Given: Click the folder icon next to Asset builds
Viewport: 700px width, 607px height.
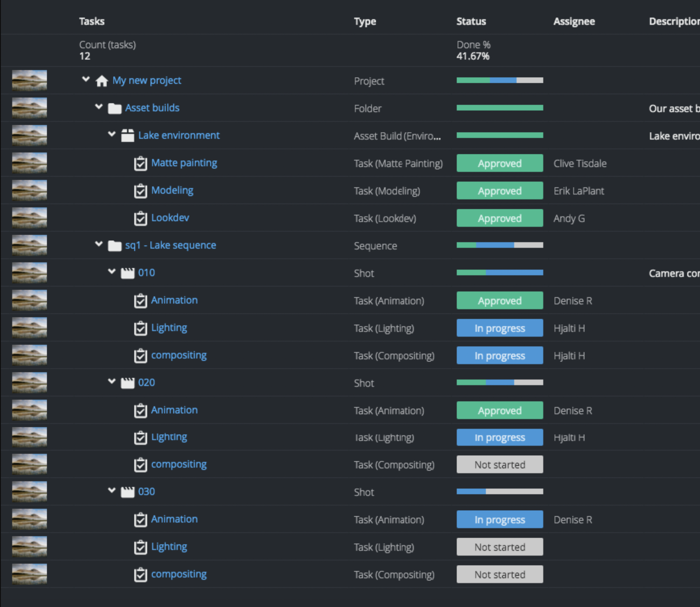Looking at the screenshot, I should 114,108.
